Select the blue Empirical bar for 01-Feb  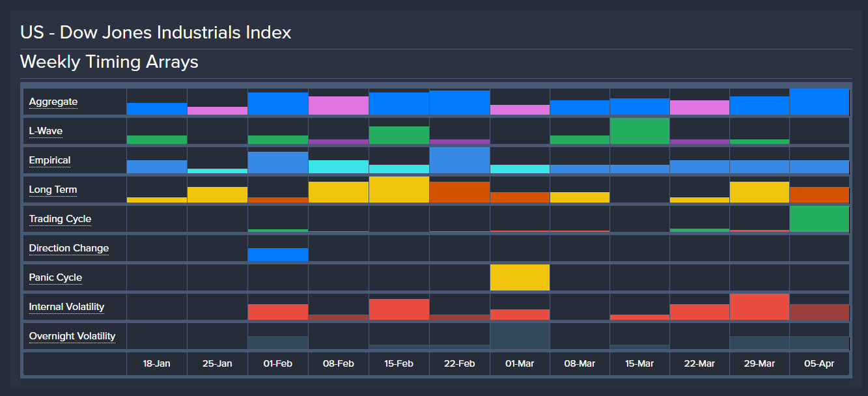tap(278, 163)
